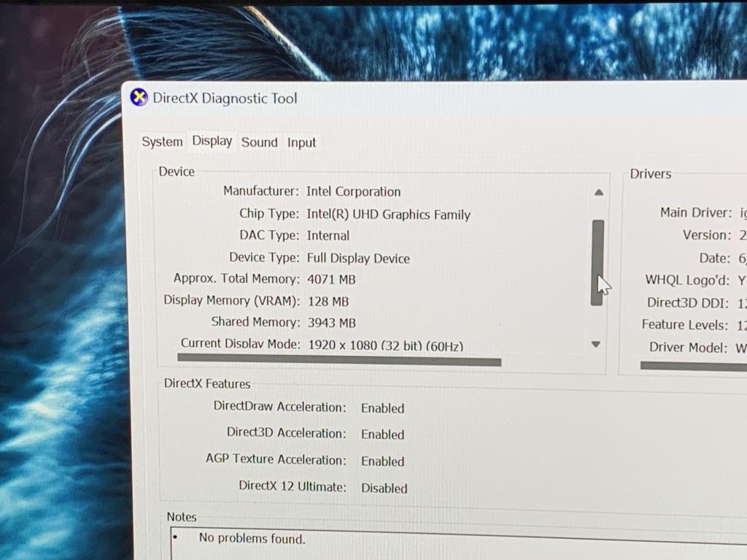Click the Drivers list horizontal scrollbar
Viewport: 747px width, 560px height.
click(x=694, y=366)
